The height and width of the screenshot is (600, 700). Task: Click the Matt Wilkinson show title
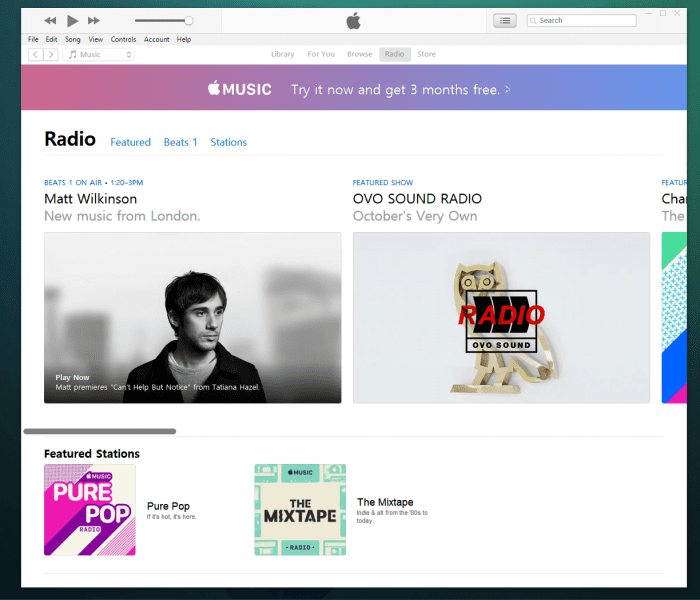pyautogui.click(x=91, y=199)
